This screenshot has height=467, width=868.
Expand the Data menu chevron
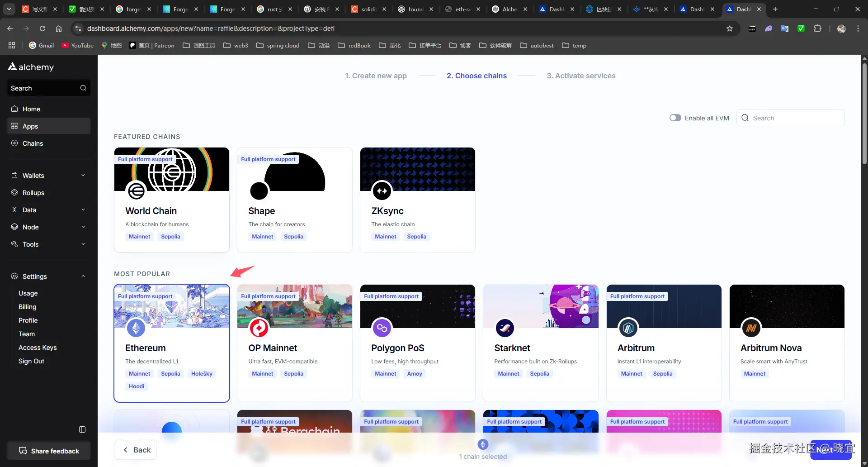click(83, 210)
